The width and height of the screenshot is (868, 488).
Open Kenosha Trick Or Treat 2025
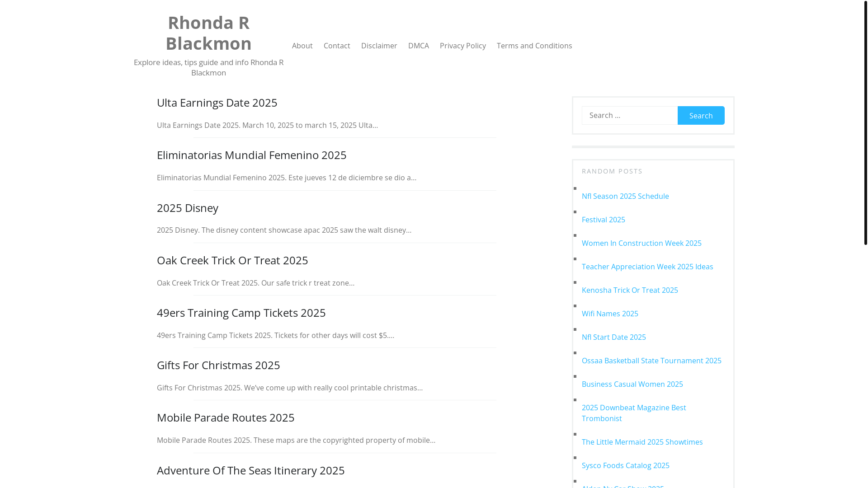click(630, 290)
